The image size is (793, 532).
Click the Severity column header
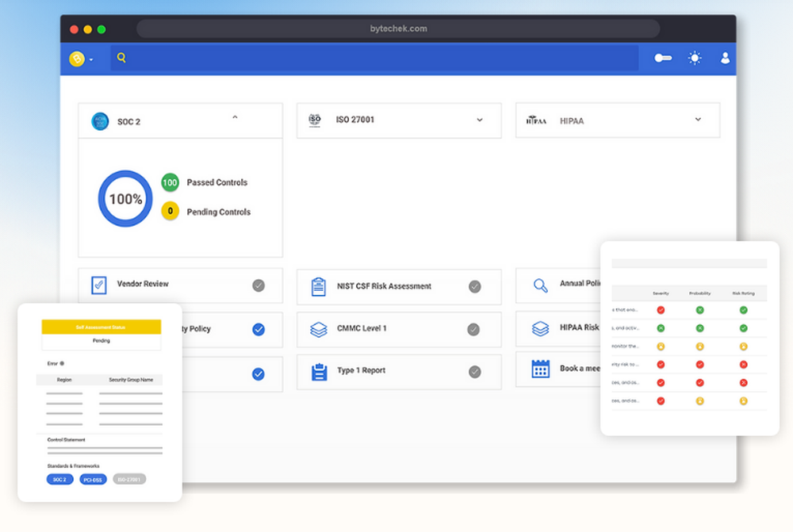tap(661, 293)
